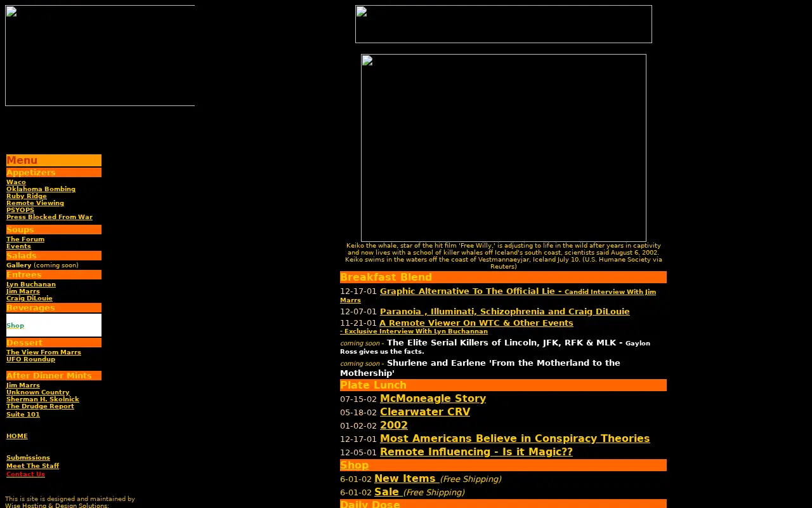The height and width of the screenshot is (508, 812).
Task: Open Jim Marrs link under Entrees
Action: (23, 291)
